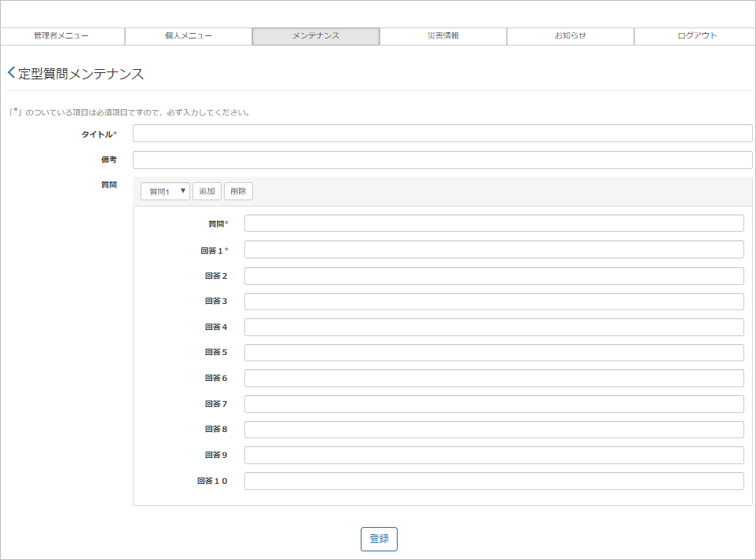Click the 回答５ answer field
Image resolution: width=756 pixels, height=560 pixels.
coord(494,353)
